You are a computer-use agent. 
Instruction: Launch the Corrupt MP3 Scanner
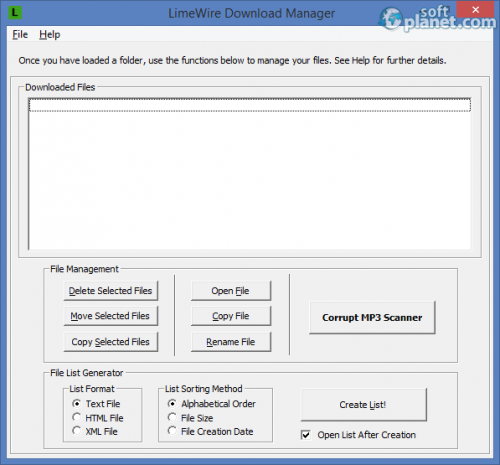point(372,317)
